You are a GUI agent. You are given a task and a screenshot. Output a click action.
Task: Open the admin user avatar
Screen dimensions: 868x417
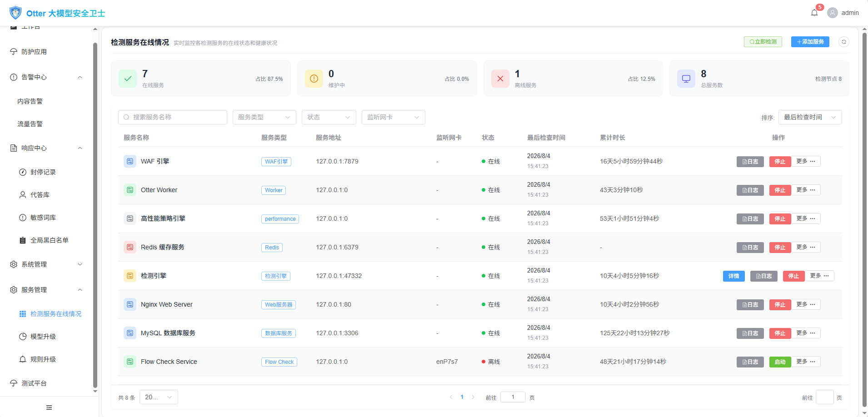coord(833,13)
